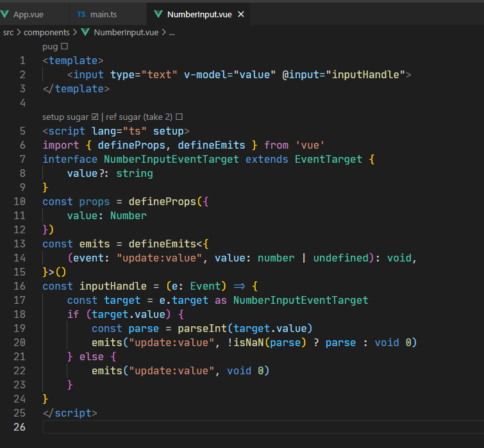Open the src breadcrumb
Image resolution: width=484 pixels, height=448 pixels.
click(x=8, y=33)
